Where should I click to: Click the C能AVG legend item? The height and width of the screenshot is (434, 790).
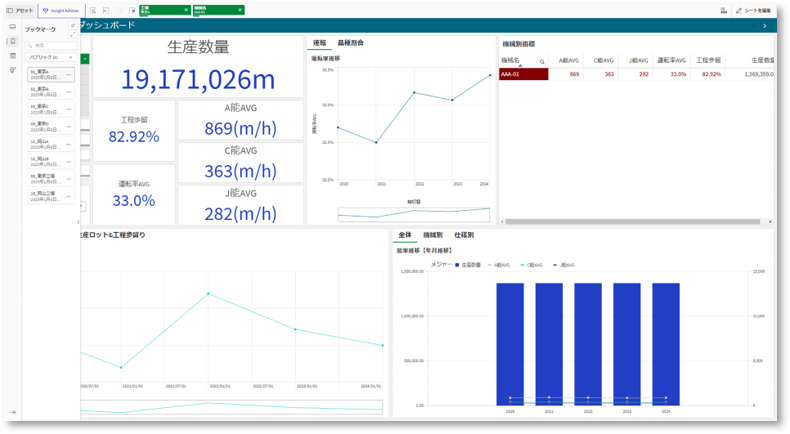532,265
